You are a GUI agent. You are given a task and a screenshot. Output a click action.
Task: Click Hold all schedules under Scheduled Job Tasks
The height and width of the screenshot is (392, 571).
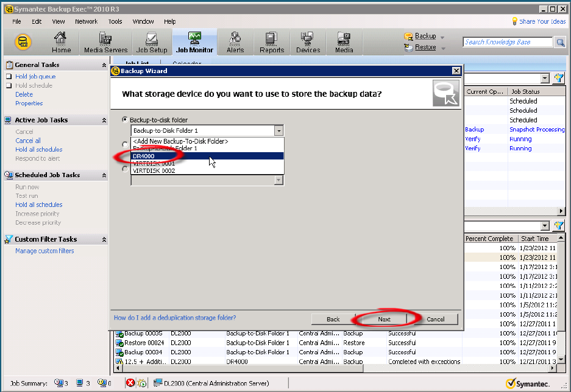pyautogui.click(x=38, y=205)
